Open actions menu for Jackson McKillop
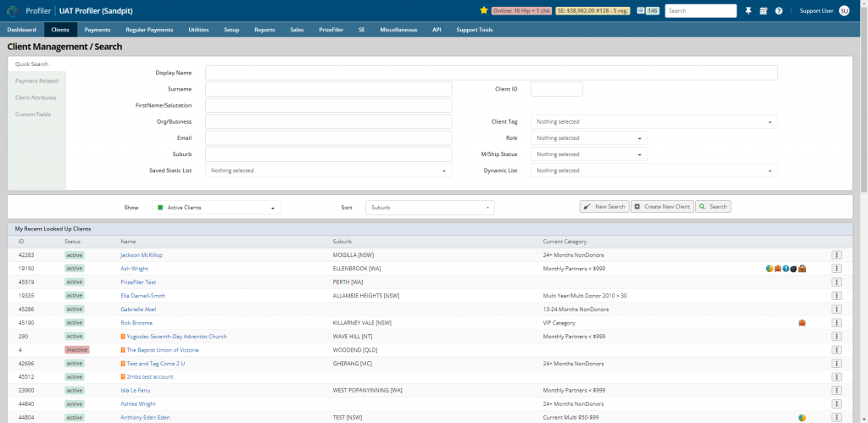The height and width of the screenshot is (423, 868). coord(837,254)
